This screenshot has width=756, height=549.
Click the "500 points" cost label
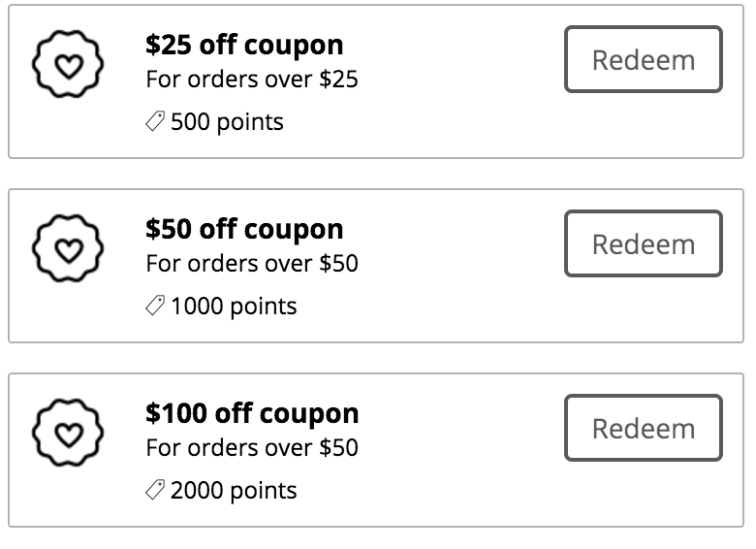[x=227, y=123]
